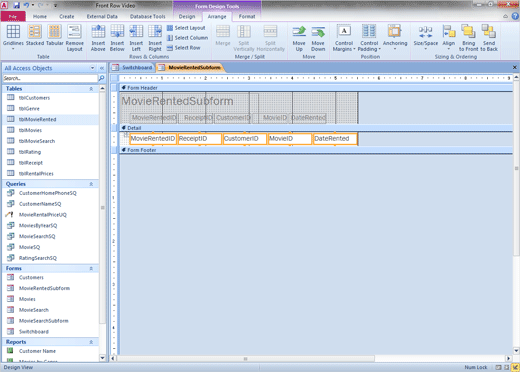Screen dimensions: 520x372
Task: Select RatingSearchSQ query
Action: coord(51,258)
